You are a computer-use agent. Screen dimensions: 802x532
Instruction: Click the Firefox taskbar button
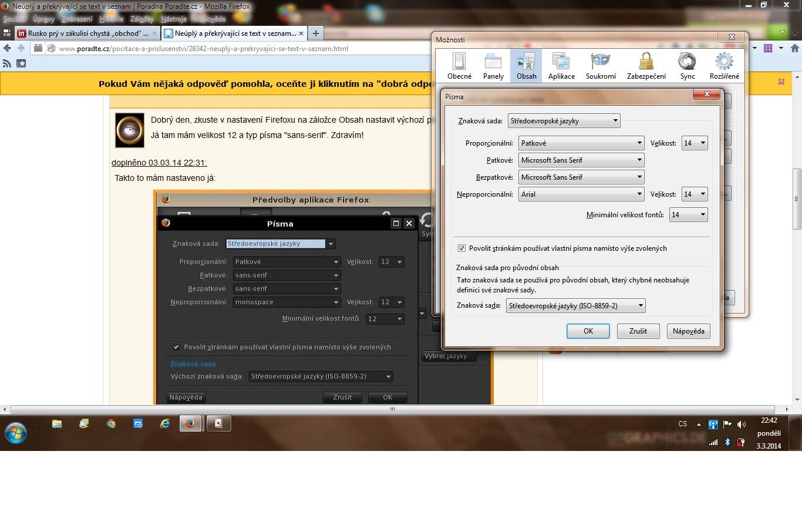190,423
